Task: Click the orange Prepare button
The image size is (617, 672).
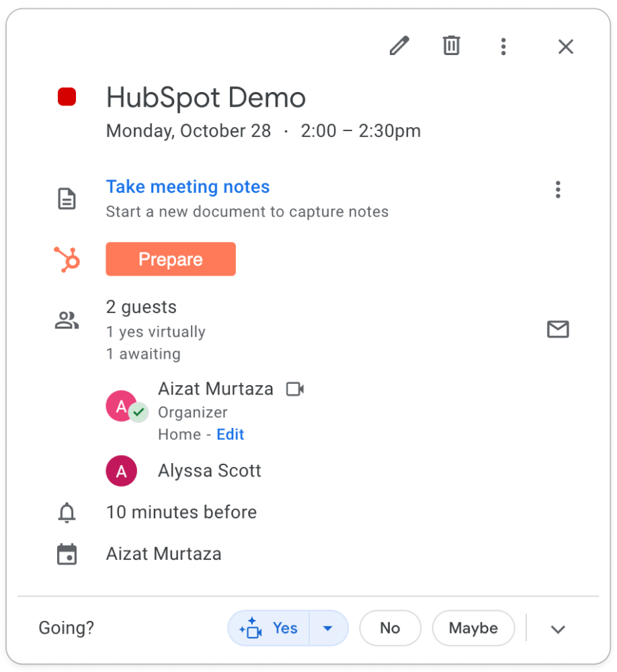Action: (x=171, y=259)
